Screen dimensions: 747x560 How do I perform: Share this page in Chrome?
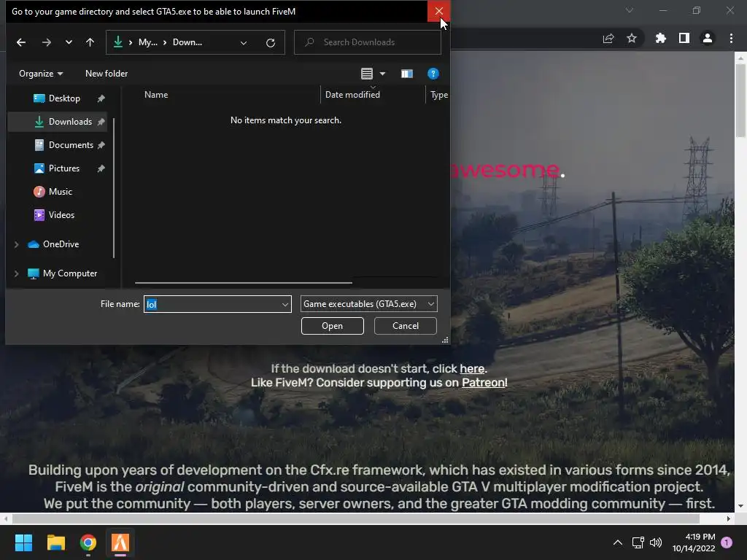coord(608,39)
